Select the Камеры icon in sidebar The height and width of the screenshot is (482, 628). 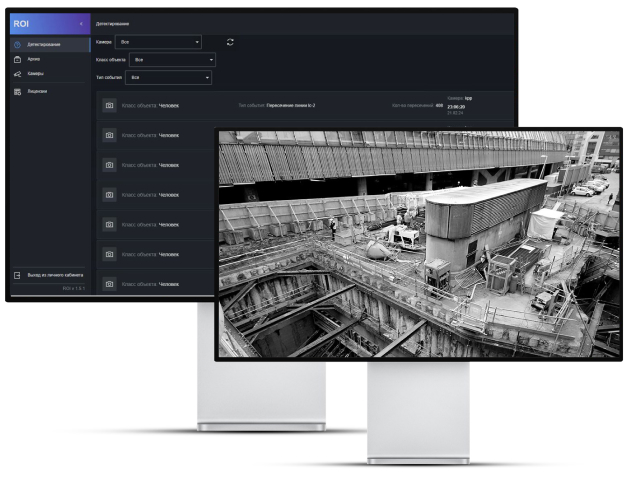18,74
